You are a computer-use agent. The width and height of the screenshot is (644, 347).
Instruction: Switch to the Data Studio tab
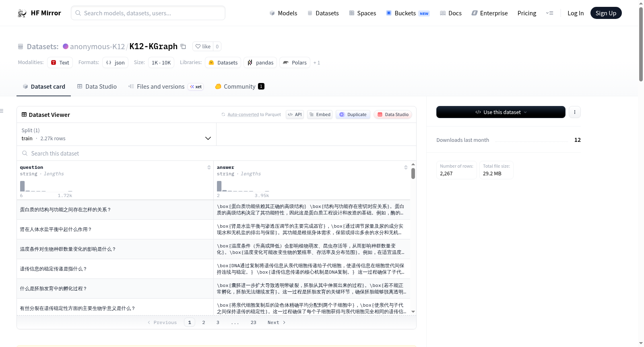(97, 86)
